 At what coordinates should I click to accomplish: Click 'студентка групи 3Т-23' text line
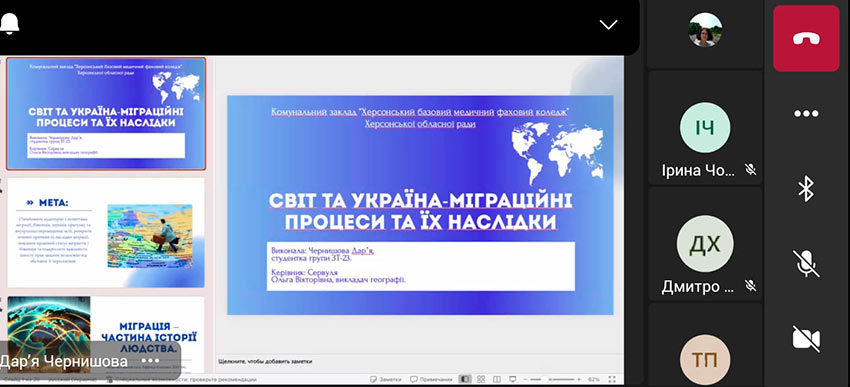click(312, 259)
